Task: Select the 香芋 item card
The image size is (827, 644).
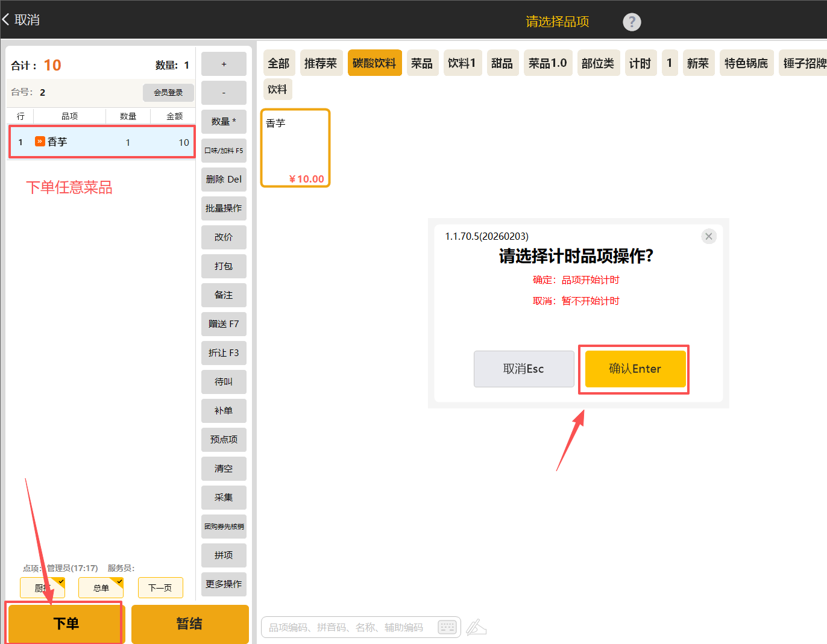Action: pyautogui.click(x=295, y=148)
